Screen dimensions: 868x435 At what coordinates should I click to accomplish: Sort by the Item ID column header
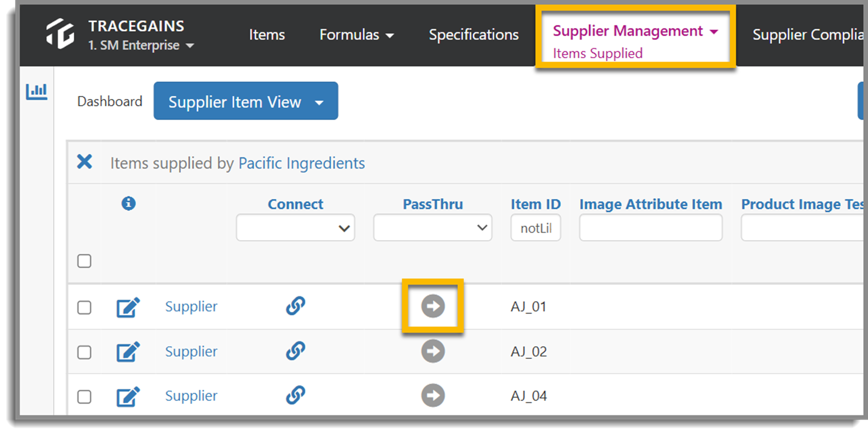point(535,204)
